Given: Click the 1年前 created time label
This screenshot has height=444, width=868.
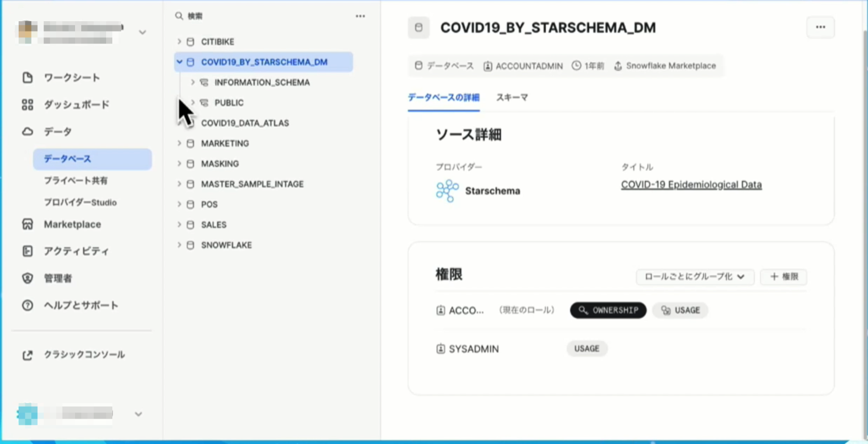Looking at the screenshot, I should pyautogui.click(x=588, y=66).
